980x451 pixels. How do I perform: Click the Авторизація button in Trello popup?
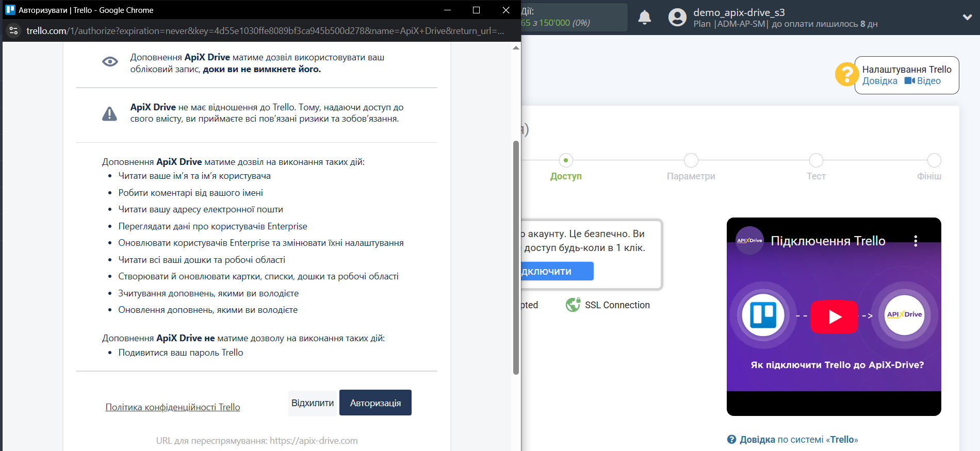coord(375,403)
